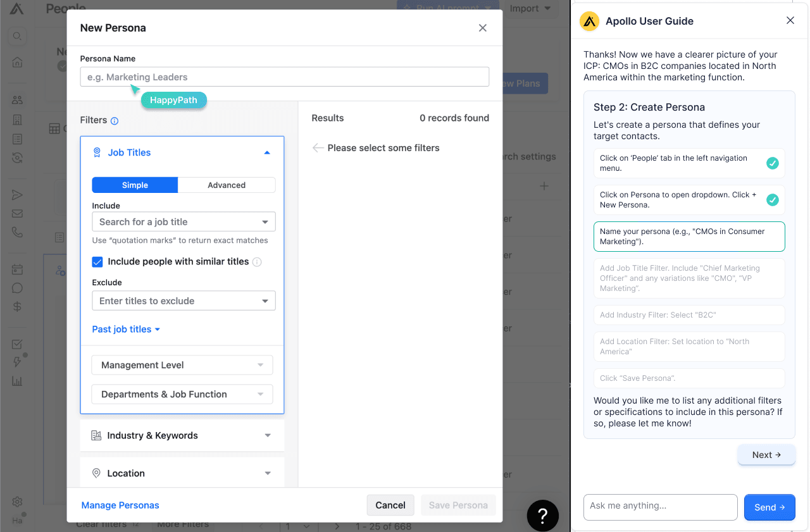Switch job titles to Advanced mode

click(227, 185)
